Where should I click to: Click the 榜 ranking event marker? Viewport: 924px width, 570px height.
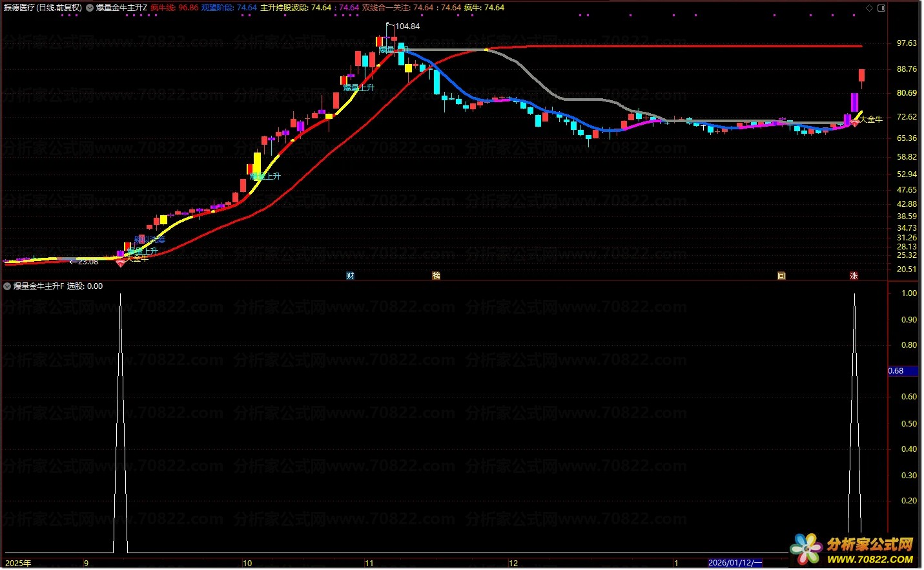click(x=436, y=276)
